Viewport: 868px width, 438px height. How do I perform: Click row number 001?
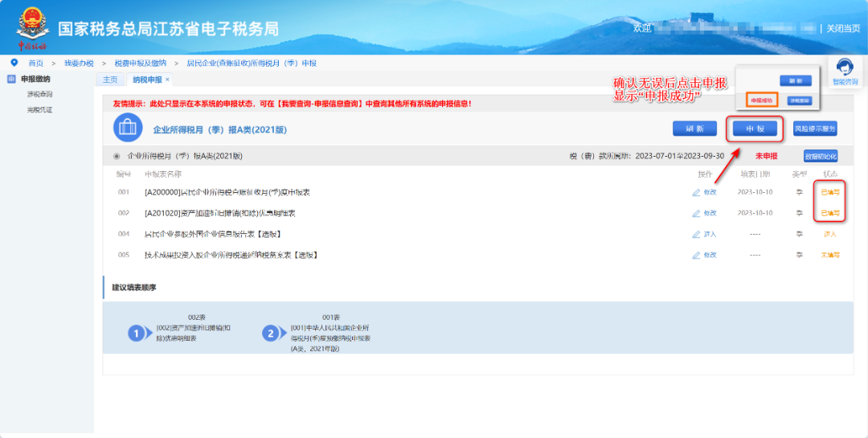click(x=123, y=192)
